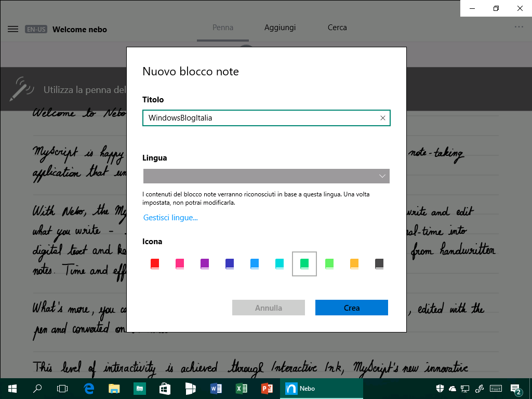Pick the cyan notebook icon
This screenshot has height=399, width=532.
click(x=280, y=263)
